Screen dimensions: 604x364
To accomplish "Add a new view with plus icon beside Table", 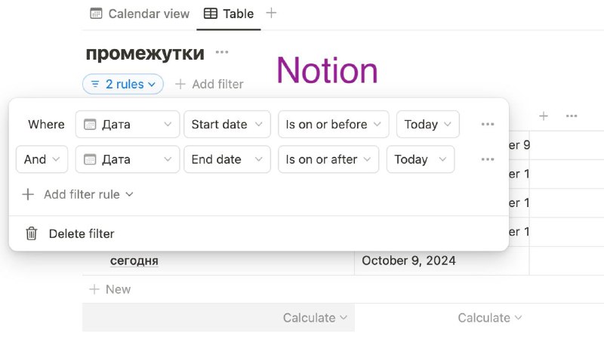I will pyautogui.click(x=271, y=13).
